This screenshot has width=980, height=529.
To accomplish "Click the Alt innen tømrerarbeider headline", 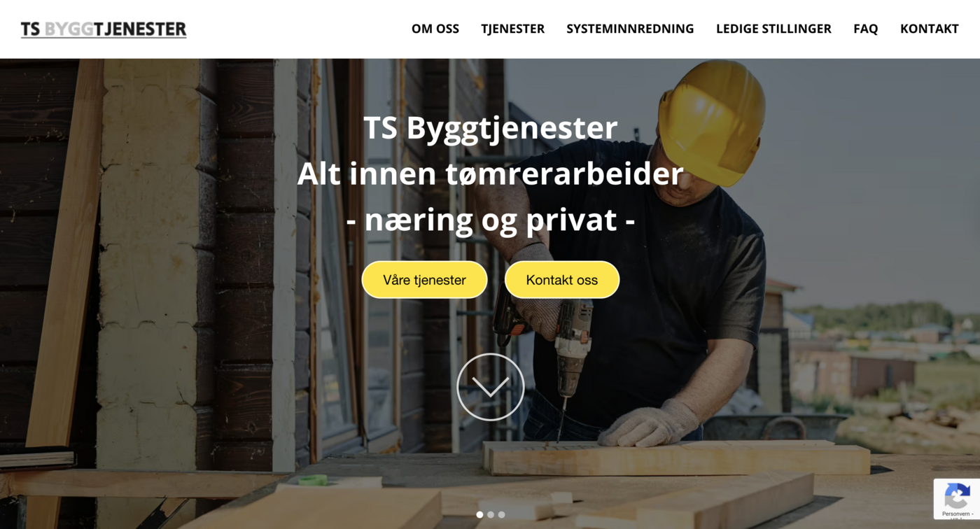I will coord(490,174).
